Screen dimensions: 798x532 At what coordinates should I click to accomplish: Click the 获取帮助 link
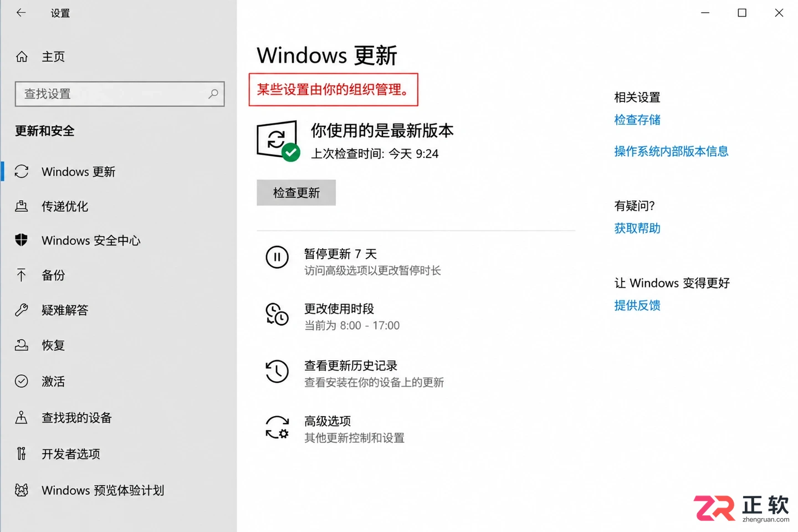pos(637,228)
